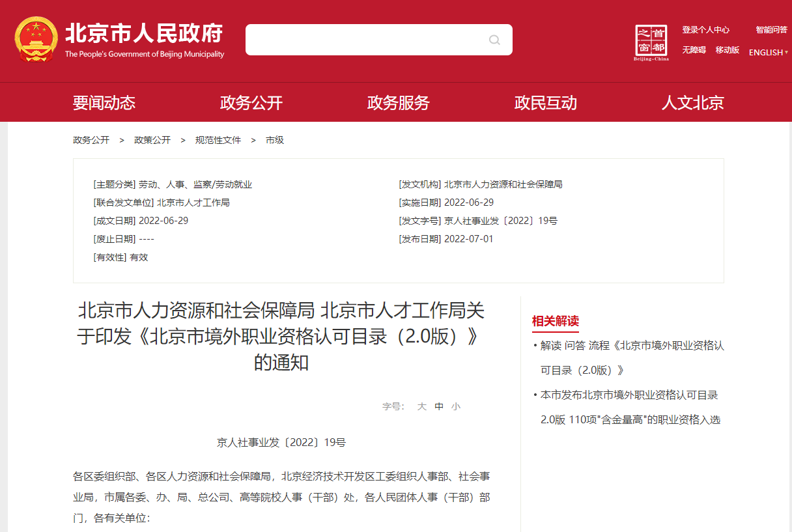This screenshot has height=532, width=792.
Task: Open the 政务服务 navigation menu
Action: [398, 102]
